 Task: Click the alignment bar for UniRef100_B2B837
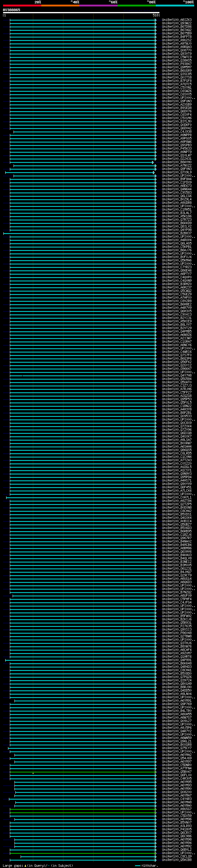click(79, 233)
